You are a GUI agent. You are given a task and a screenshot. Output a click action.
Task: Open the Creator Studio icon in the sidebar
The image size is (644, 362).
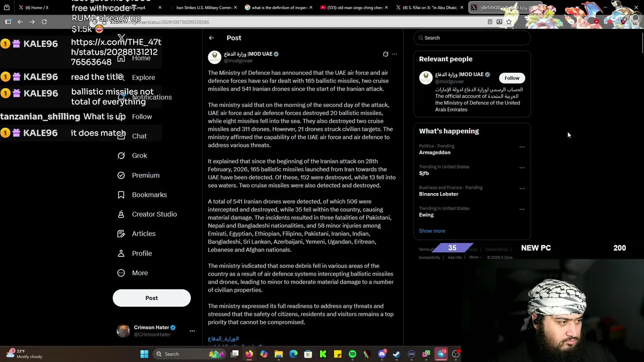pyautogui.click(x=121, y=214)
